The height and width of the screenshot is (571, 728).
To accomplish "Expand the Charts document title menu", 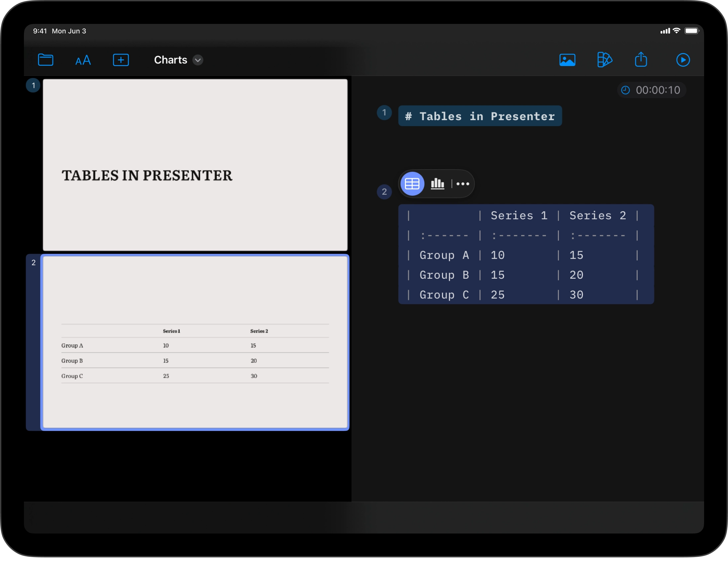I will pos(197,60).
